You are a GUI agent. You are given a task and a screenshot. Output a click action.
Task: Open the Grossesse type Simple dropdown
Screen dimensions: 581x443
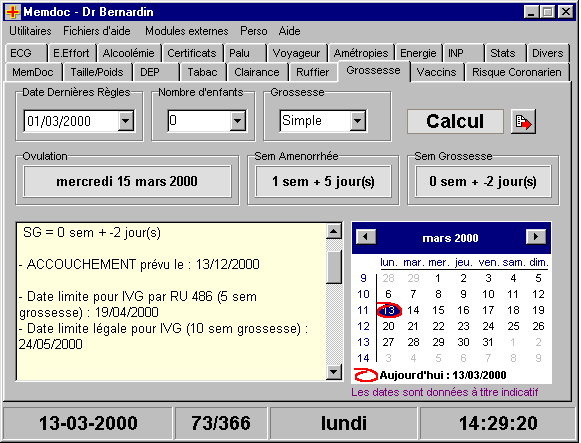tap(357, 121)
